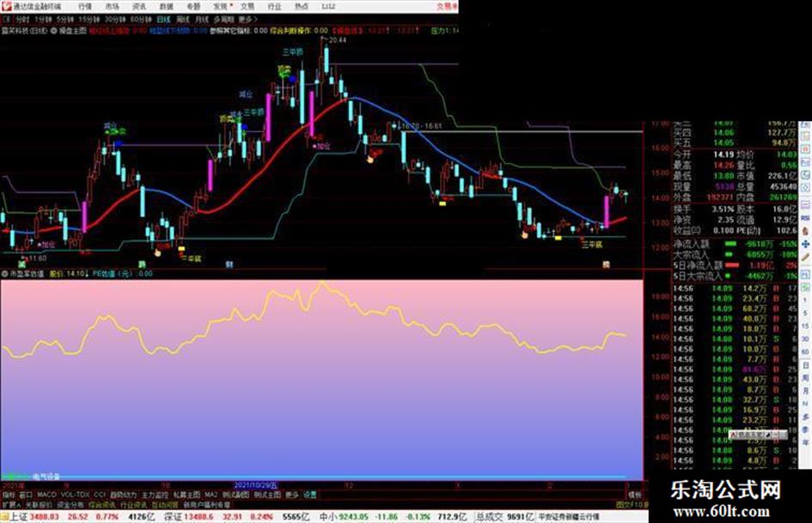
Task: Open the 资金分布 tab
Action: click(x=70, y=504)
